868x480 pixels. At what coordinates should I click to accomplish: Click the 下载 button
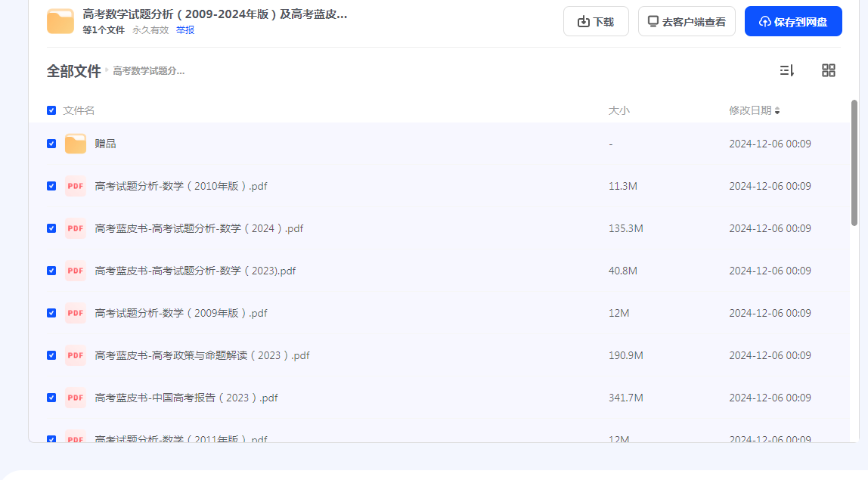coord(596,22)
